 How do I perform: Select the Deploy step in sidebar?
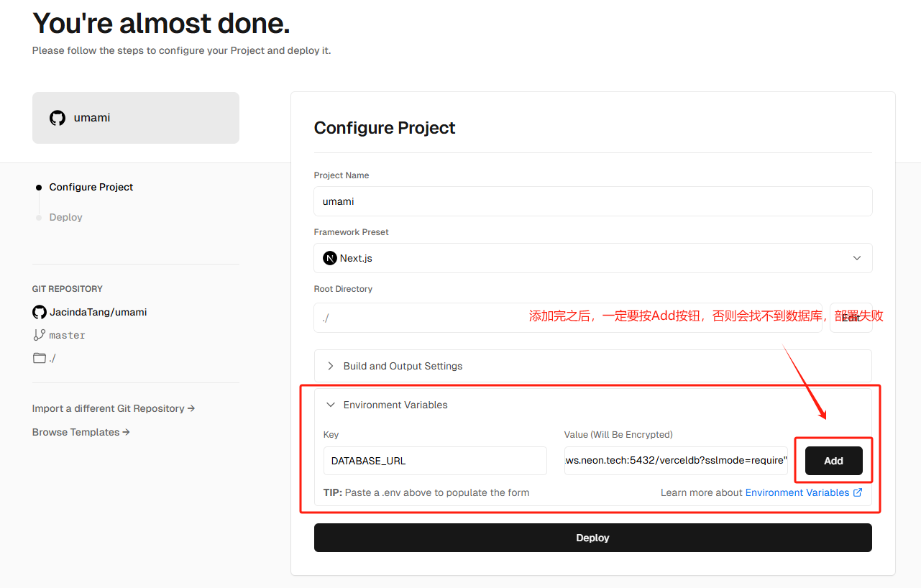point(65,217)
